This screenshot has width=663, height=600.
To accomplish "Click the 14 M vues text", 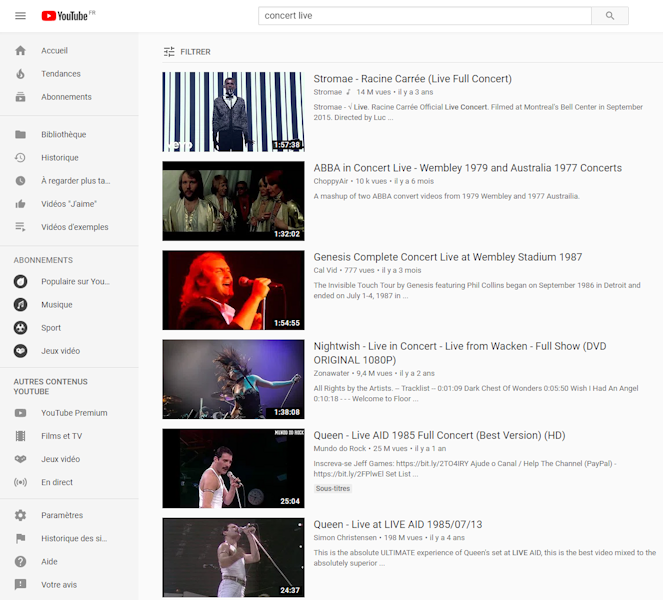I will (373, 92).
